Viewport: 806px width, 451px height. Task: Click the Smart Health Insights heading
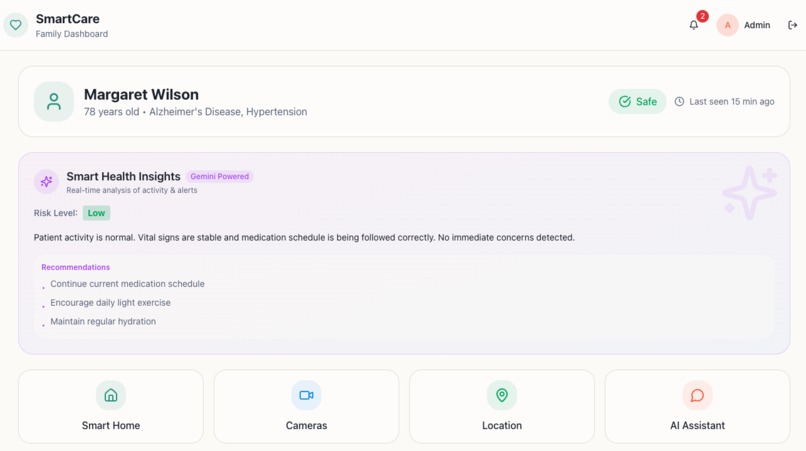123,176
